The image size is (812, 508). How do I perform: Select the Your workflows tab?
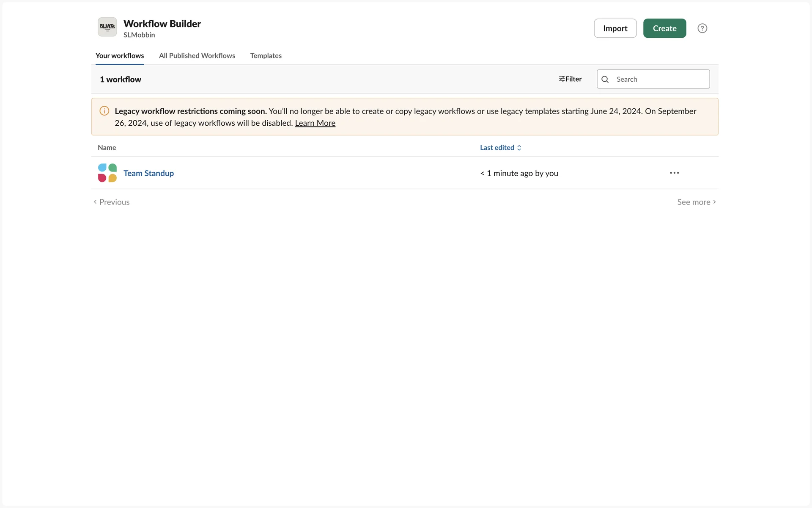pos(119,55)
